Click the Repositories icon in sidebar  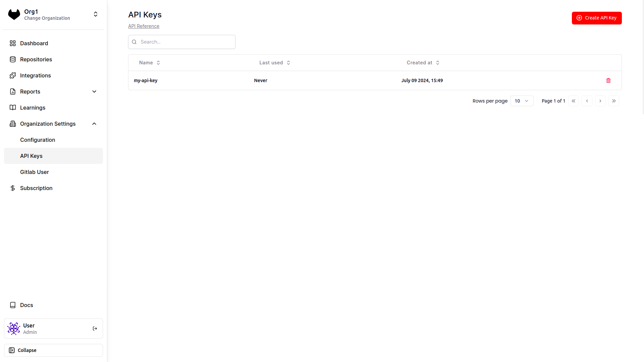click(x=12, y=59)
